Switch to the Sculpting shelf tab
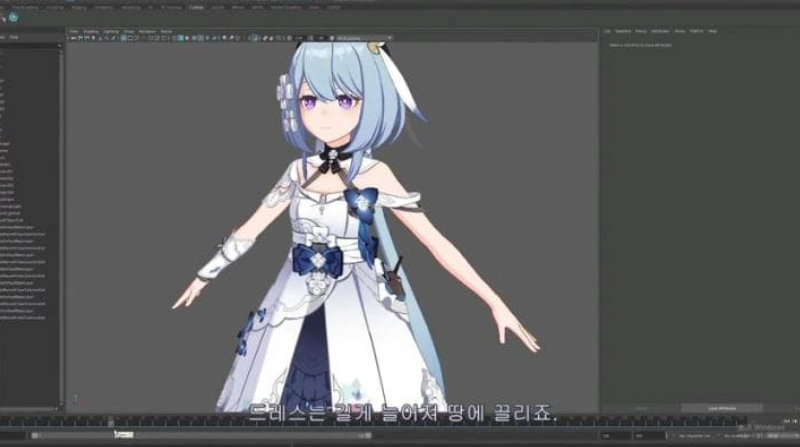Viewport: 800px width, 447px height. point(55,8)
